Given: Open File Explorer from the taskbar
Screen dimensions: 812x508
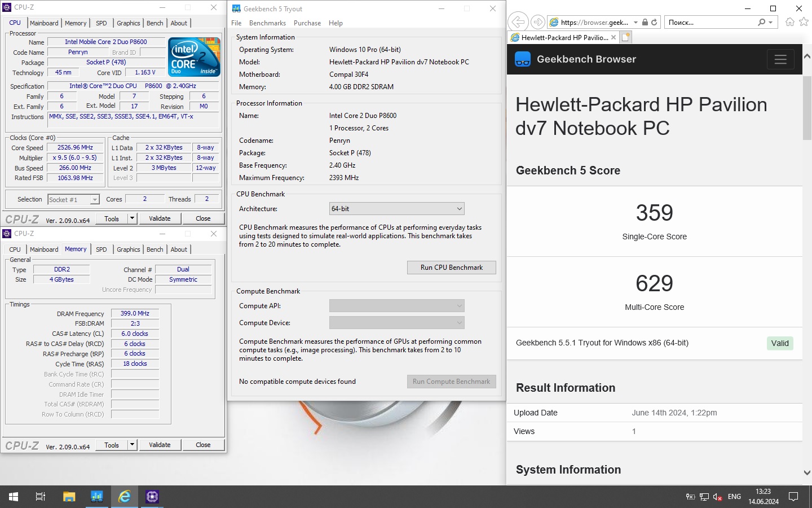Looking at the screenshot, I should pyautogui.click(x=69, y=497).
